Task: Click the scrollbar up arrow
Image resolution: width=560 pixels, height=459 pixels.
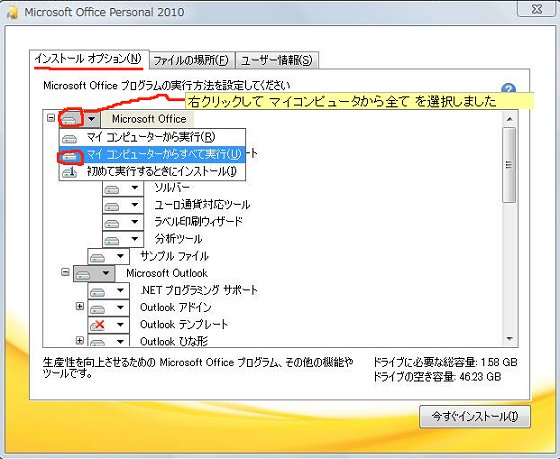Action: pyautogui.click(x=509, y=119)
